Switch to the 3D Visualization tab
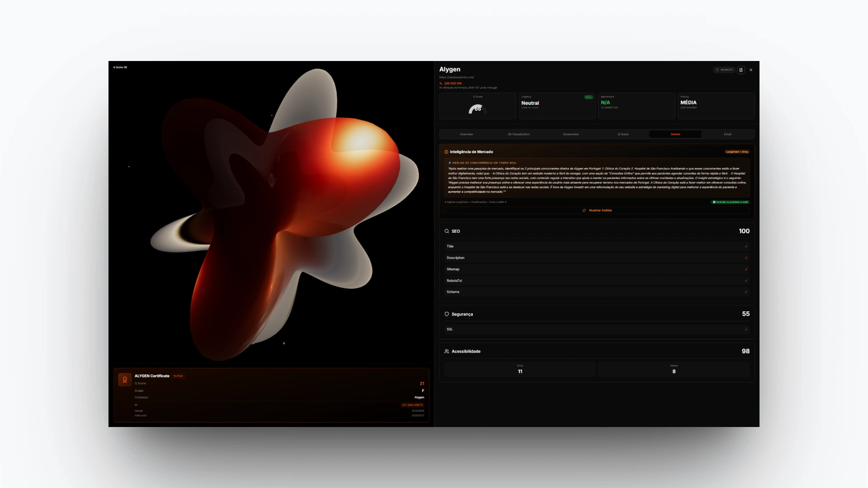868x488 pixels. 519,134
